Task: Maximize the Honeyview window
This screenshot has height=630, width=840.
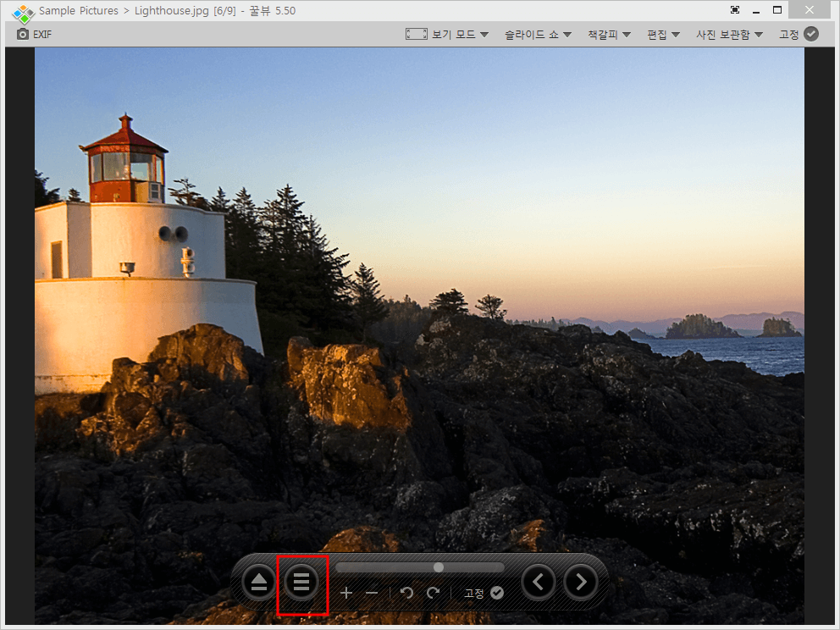Action: pyautogui.click(x=777, y=10)
